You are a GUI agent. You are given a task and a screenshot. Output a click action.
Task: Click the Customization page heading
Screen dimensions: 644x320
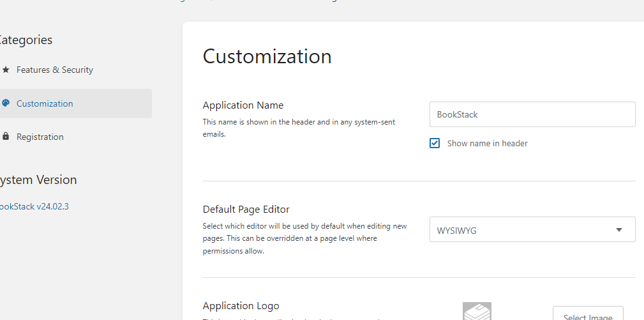tap(267, 56)
